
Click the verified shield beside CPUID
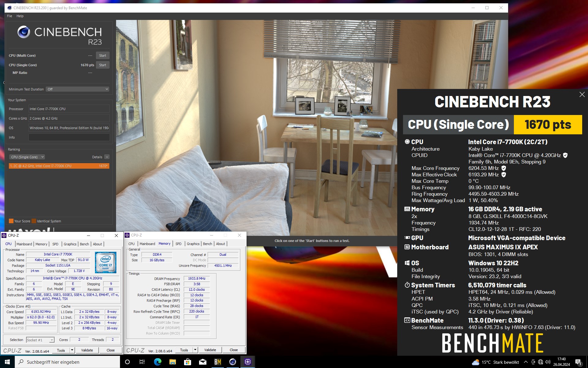pyautogui.click(x=565, y=155)
